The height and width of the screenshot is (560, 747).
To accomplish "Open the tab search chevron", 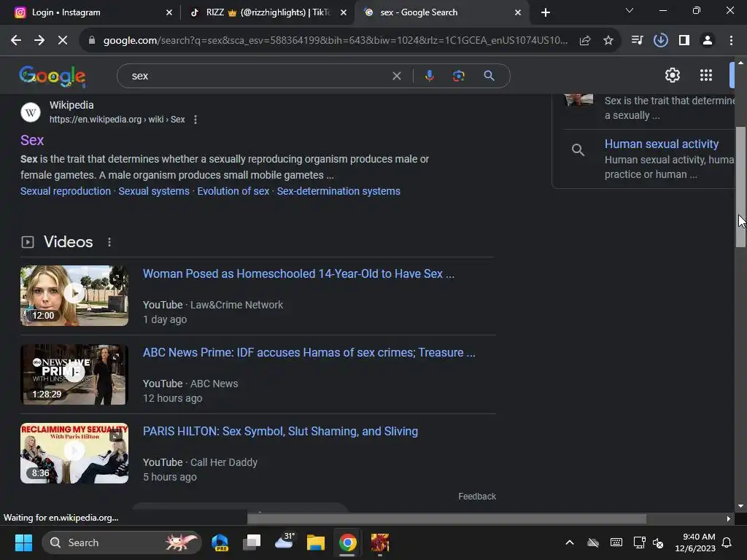I will pos(630,10).
